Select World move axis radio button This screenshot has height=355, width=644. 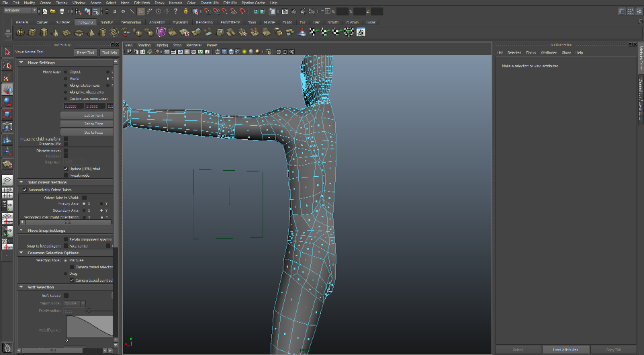click(x=66, y=79)
